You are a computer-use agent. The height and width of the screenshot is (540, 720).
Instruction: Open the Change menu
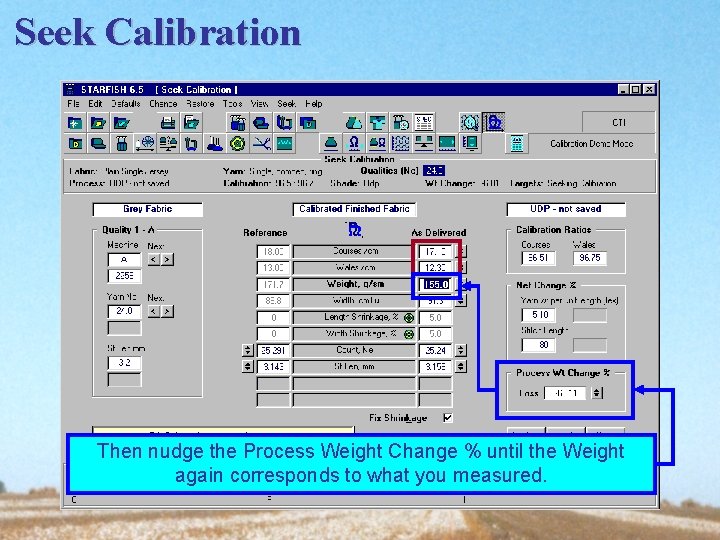163,104
